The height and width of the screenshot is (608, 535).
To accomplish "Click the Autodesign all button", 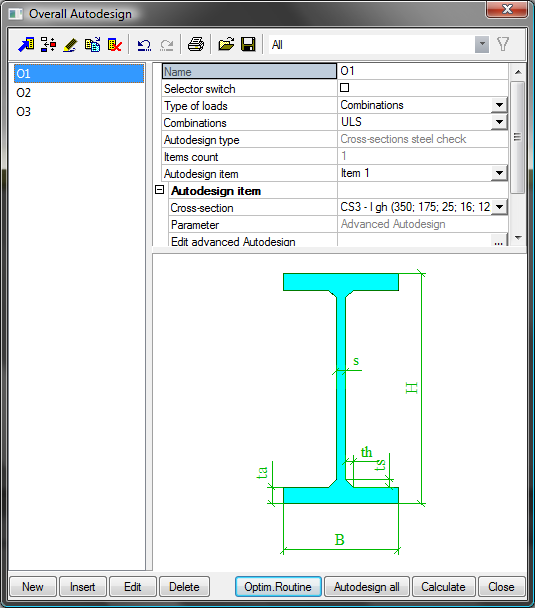I will click(x=367, y=587).
